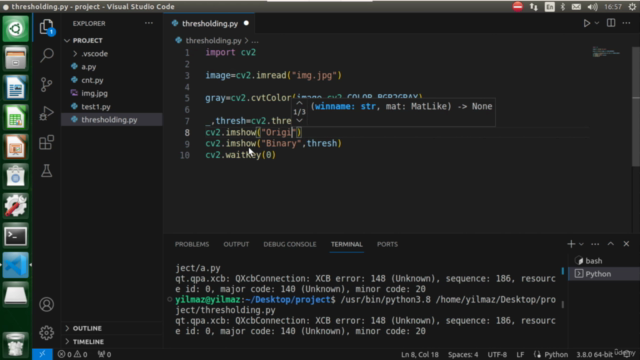Click the code minimap preview

coord(606,52)
